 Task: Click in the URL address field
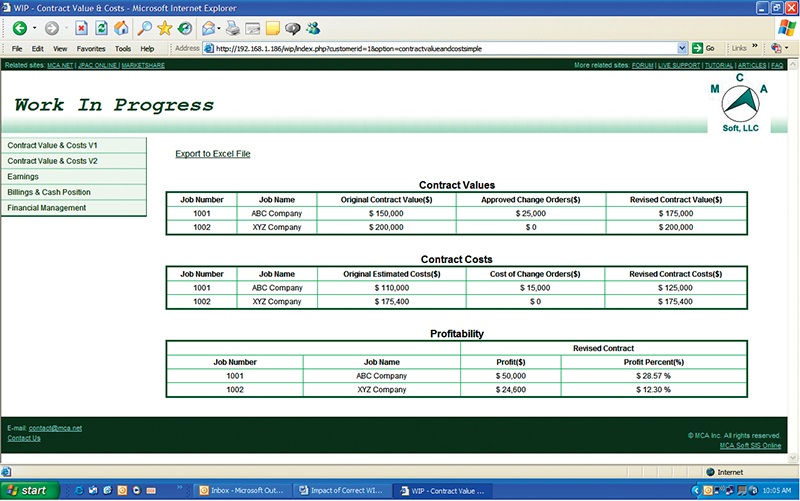tap(440, 48)
